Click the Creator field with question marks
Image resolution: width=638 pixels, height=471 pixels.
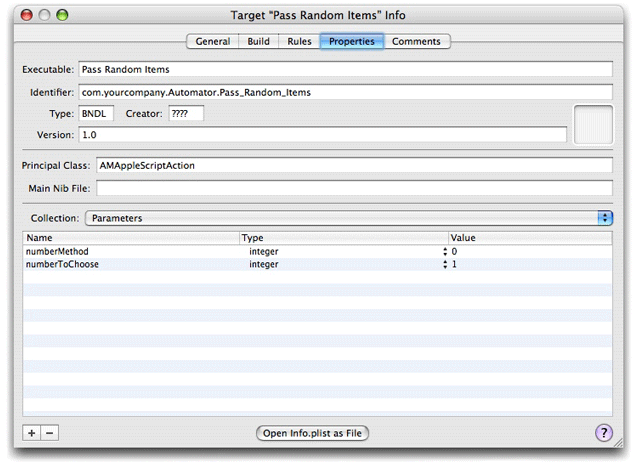click(185, 114)
